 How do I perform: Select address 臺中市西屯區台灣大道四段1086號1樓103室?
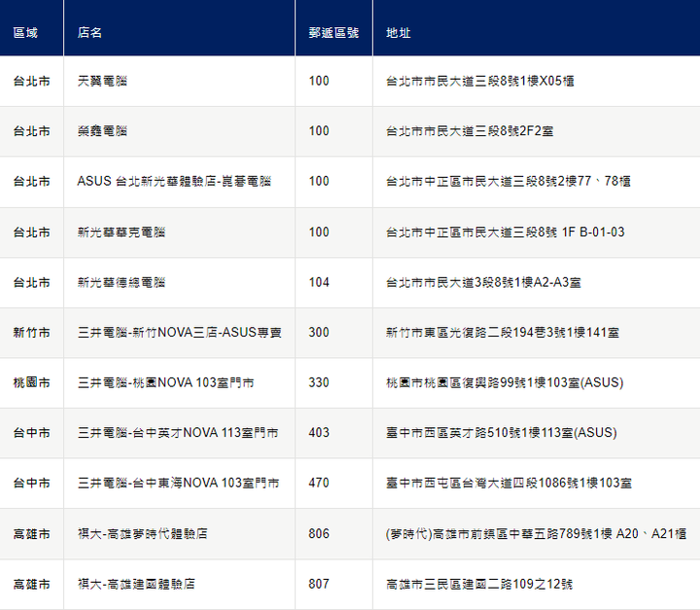click(x=508, y=483)
